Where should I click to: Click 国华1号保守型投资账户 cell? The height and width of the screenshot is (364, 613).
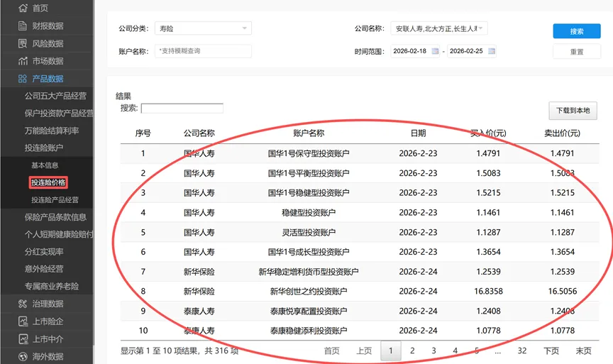(309, 153)
